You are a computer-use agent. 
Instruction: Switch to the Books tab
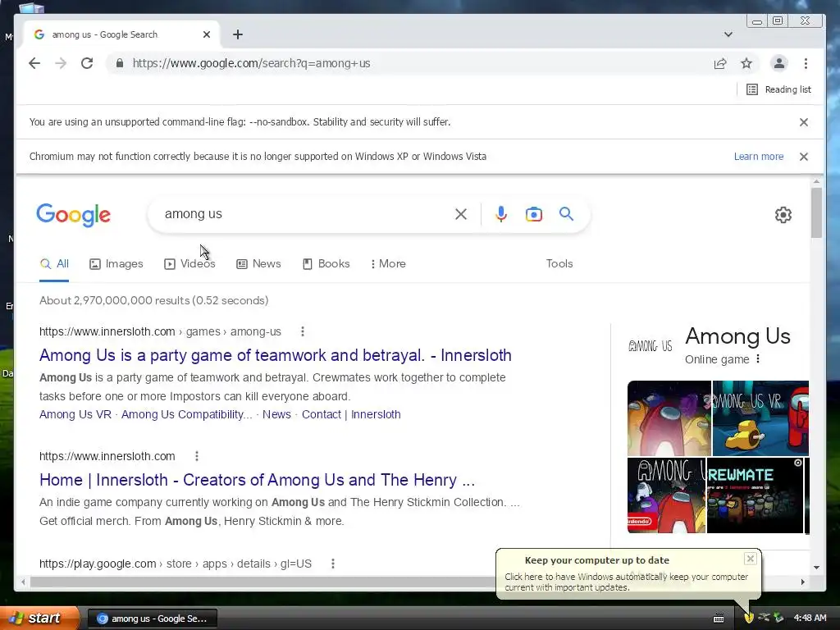pyautogui.click(x=326, y=263)
